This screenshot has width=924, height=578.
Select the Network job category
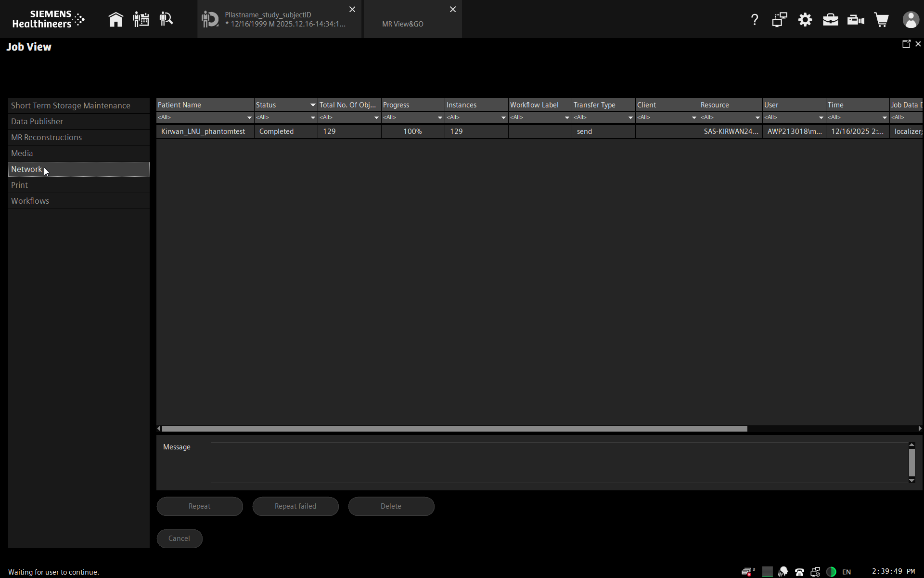(x=79, y=169)
